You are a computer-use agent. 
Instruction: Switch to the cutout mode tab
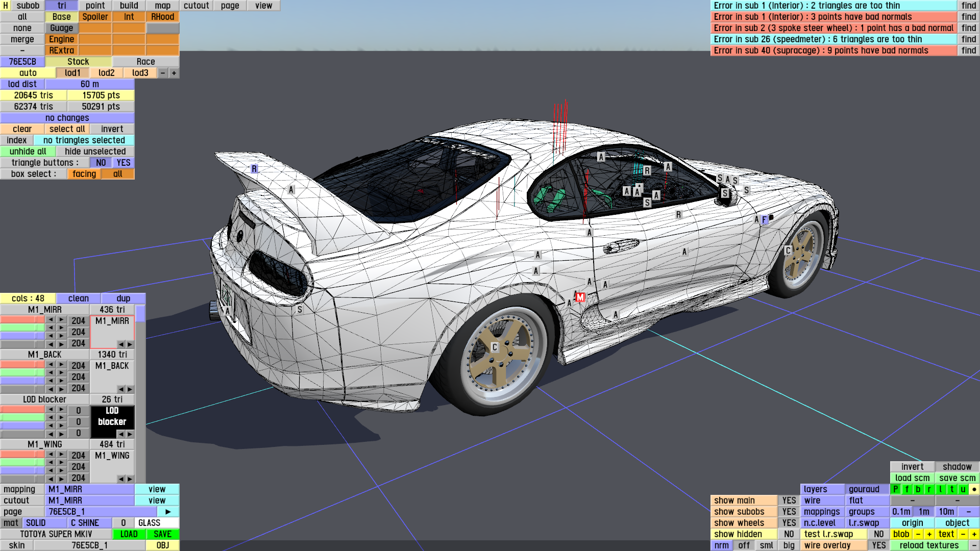click(196, 6)
